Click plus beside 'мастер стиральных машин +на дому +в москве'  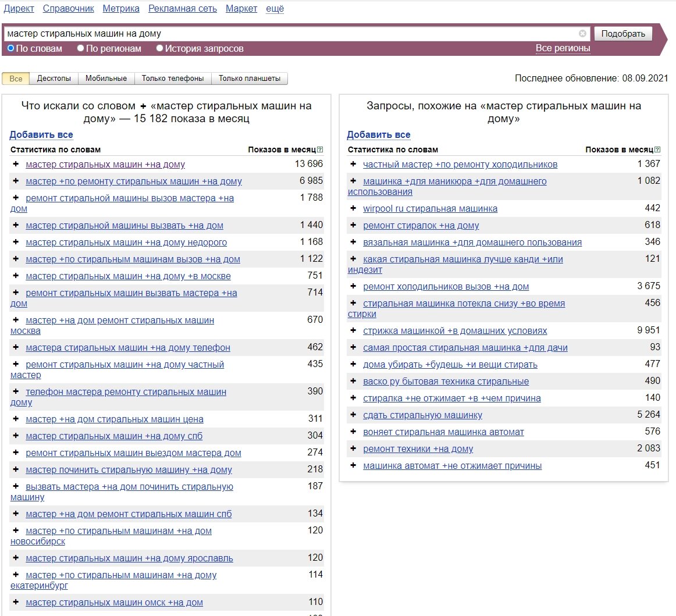pyautogui.click(x=16, y=276)
